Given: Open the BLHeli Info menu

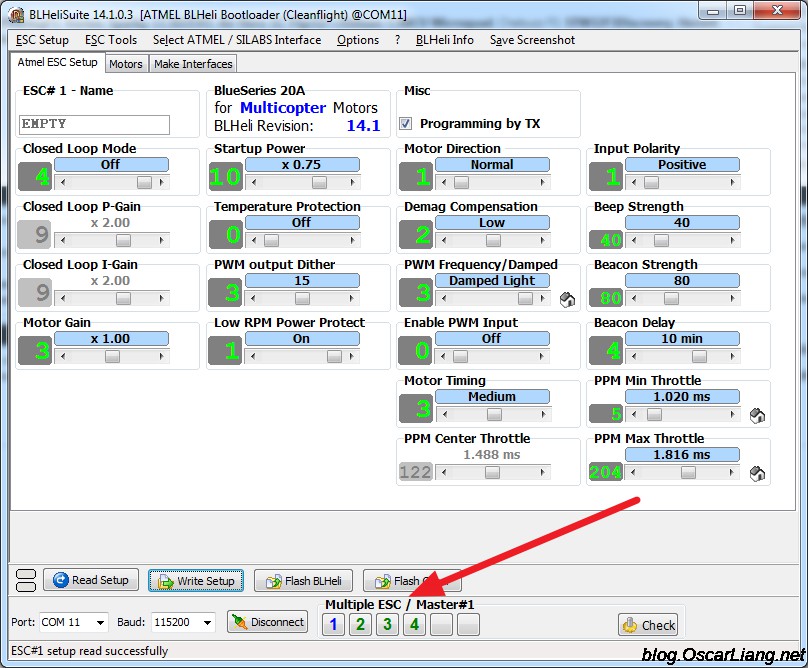Looking at the screenshot, I should (444, 40).
